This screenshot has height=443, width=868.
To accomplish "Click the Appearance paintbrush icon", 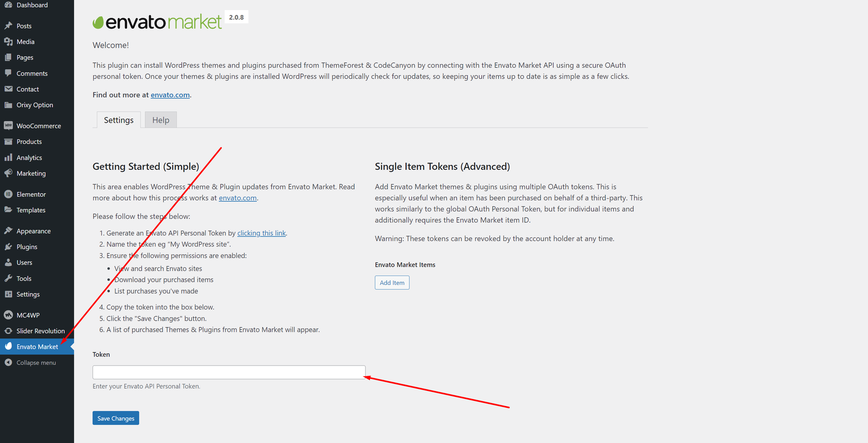I will [x=8, y=231].
